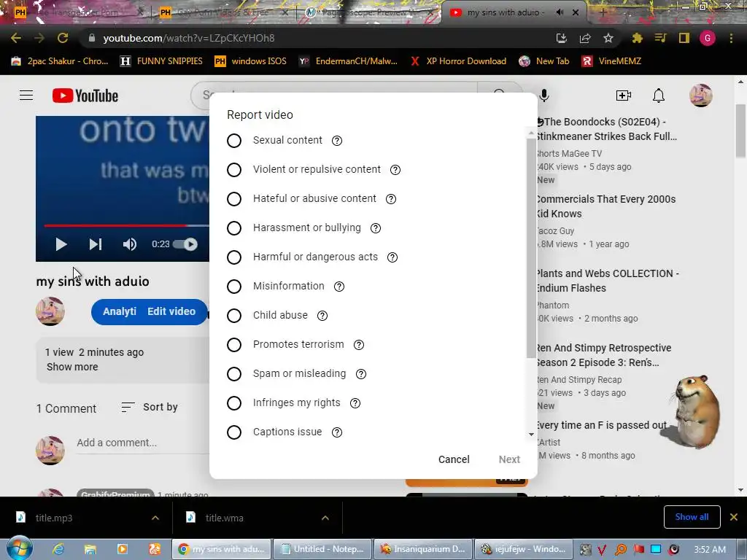The image size is (747, 560).
Task: Reload the page with refresh icon
Action: 63,38
